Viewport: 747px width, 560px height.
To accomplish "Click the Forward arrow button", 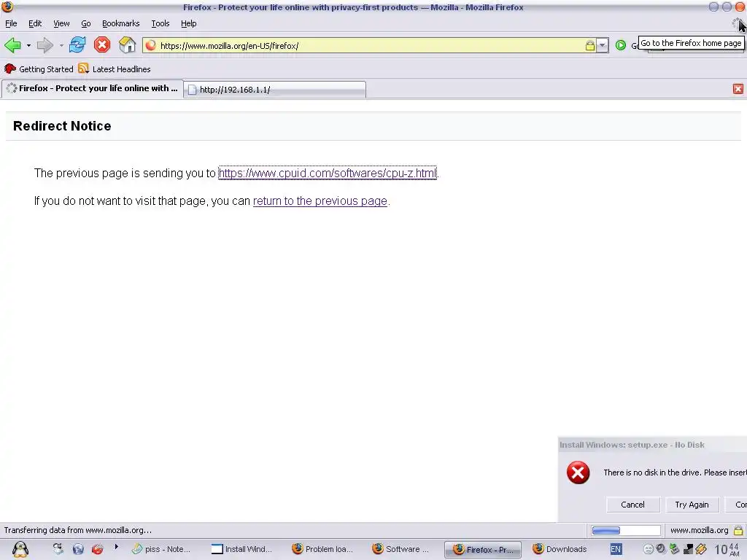I will pos(45,46).
